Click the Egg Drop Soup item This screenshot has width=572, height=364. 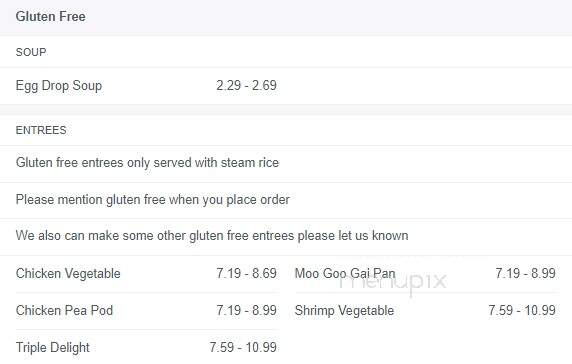click(x=59, y=86)
